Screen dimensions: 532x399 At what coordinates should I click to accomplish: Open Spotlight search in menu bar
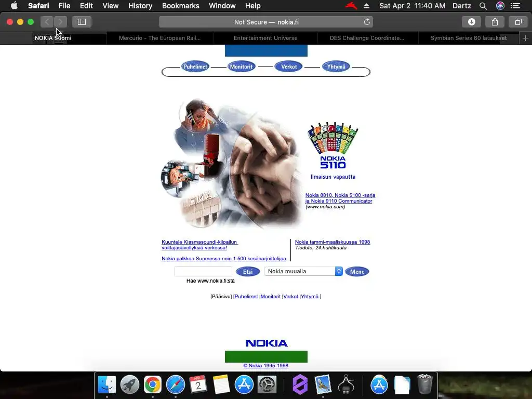[x=483, y=6]
